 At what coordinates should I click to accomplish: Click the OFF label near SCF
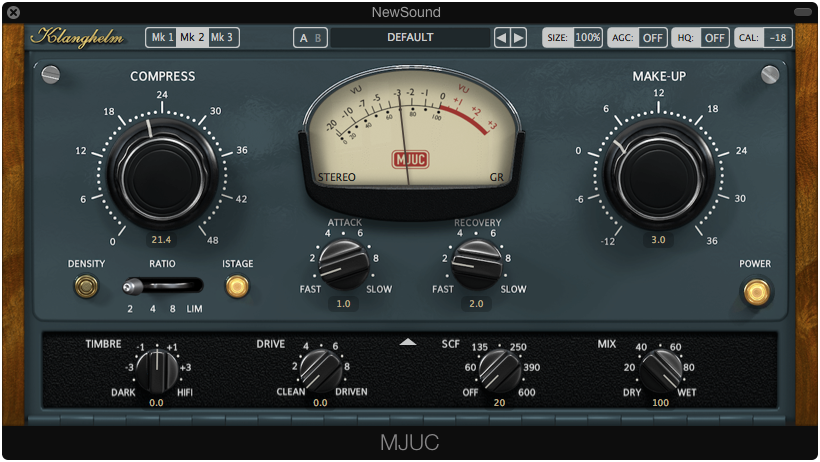[470, 392]
